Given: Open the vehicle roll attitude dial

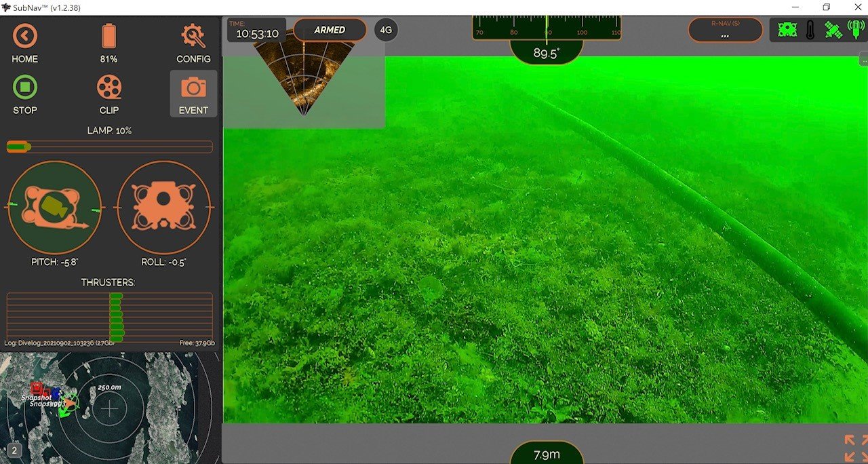Looking at the screenshot, I should [x=165, y=207].
